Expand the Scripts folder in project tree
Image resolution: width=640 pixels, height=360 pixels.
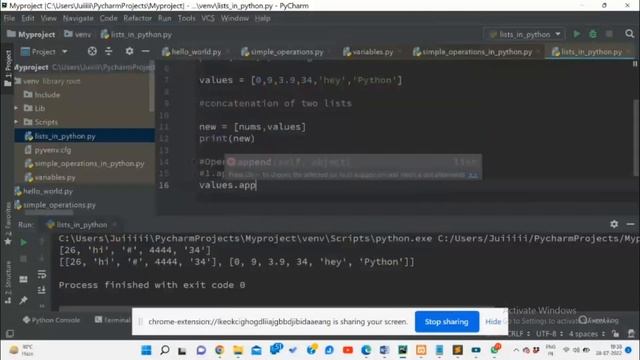tap(16, 122)
